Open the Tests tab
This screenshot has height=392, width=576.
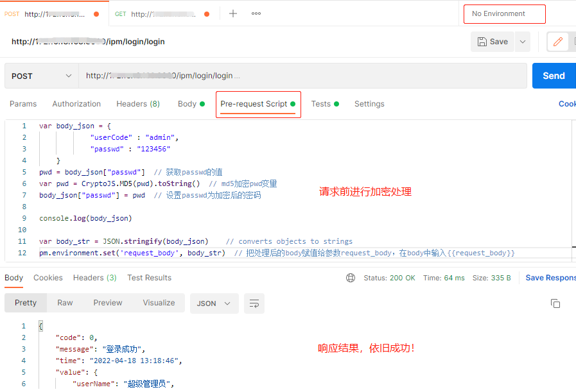(x=325, y=104)
